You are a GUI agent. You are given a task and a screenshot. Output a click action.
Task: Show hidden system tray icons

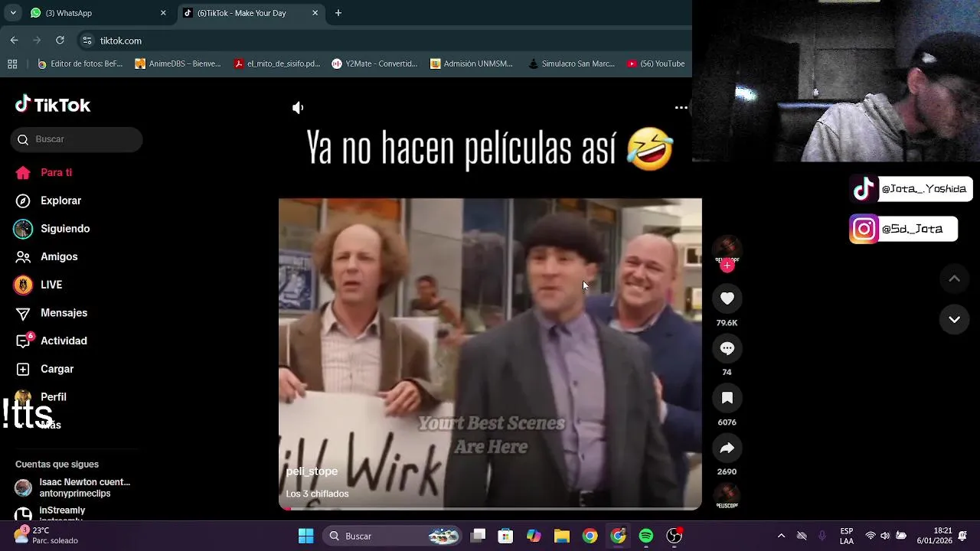(x=781, y=536)
